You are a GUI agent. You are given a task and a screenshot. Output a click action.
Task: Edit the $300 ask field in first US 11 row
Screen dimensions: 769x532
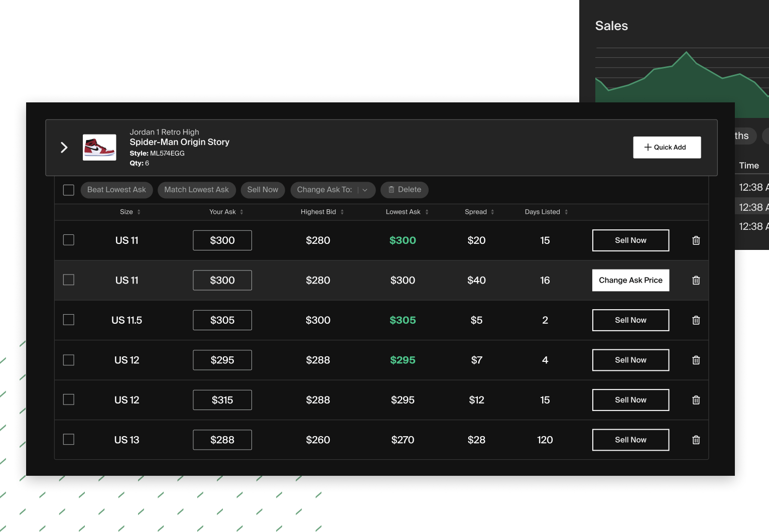222,240
